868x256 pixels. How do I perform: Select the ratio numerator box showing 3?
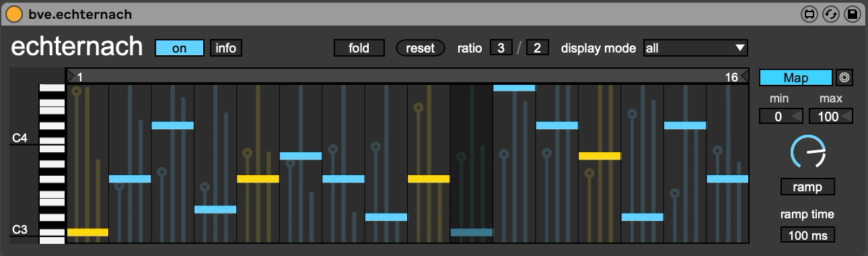[x=501, y=48]
